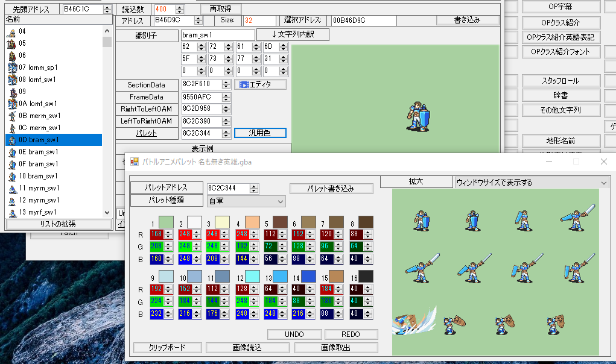
Task: Click the 地形名前 button
Action: pos(560,141)
